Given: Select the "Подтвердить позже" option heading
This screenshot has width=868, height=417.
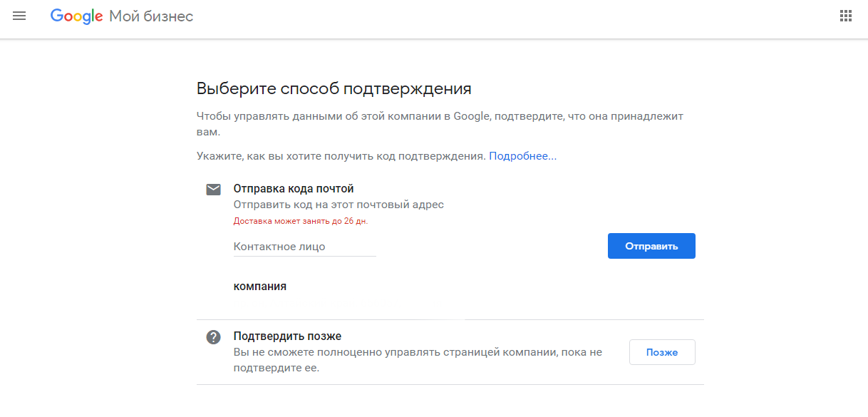Looking at the screenshot, I should (x=287, y=336).
